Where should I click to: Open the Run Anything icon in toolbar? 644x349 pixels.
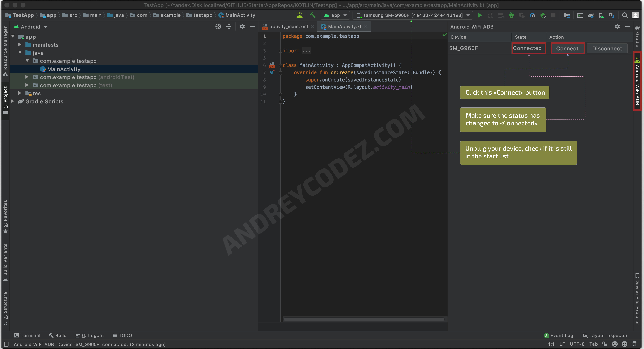[580, 15]
